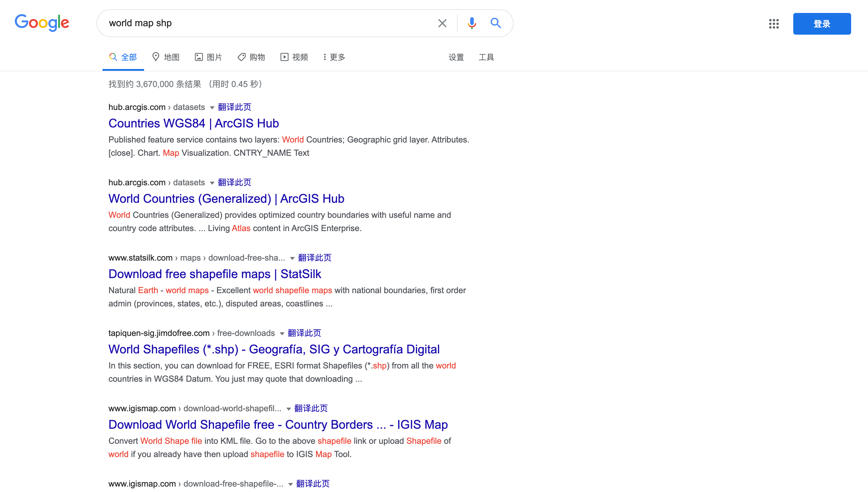Switch to the 视频 (Videos) tab

[x=294, y=57]
